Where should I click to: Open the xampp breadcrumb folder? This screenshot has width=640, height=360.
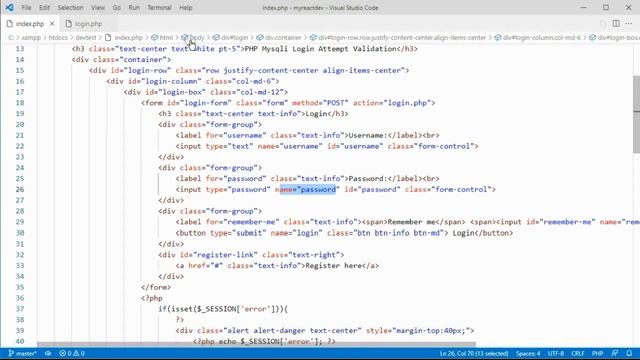(x=31, y=38)
